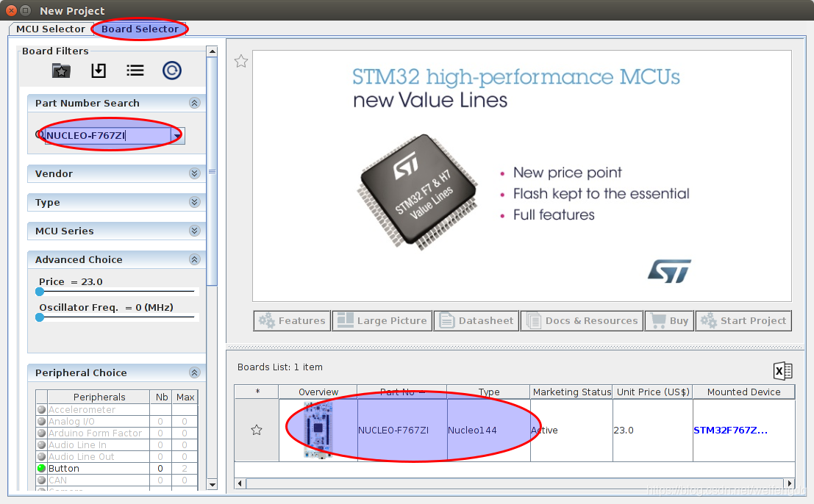Click the part number search input field
Viewport: 814px width, 504px height.
(108, 136)
